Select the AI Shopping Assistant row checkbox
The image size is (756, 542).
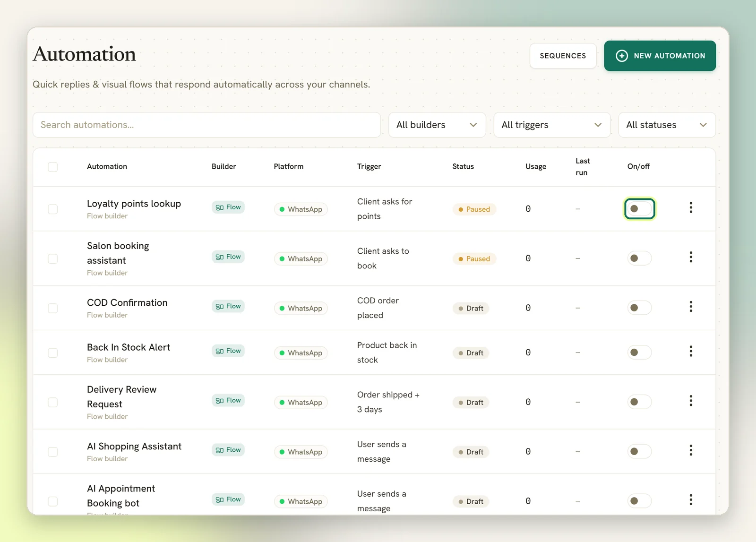53,452
